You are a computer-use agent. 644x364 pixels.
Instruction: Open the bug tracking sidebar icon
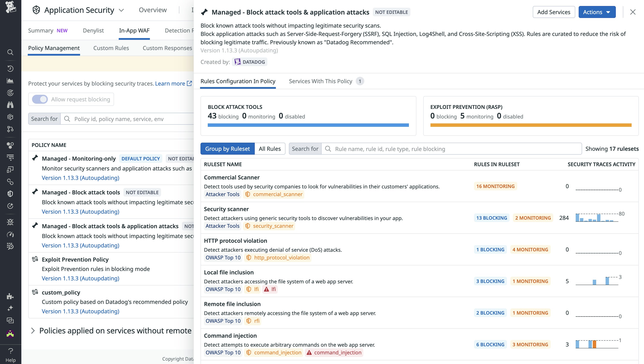tap(10, 222)
